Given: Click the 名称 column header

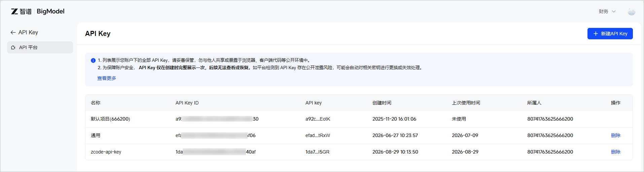Looking at the screenshot, I should coord(96,103).
